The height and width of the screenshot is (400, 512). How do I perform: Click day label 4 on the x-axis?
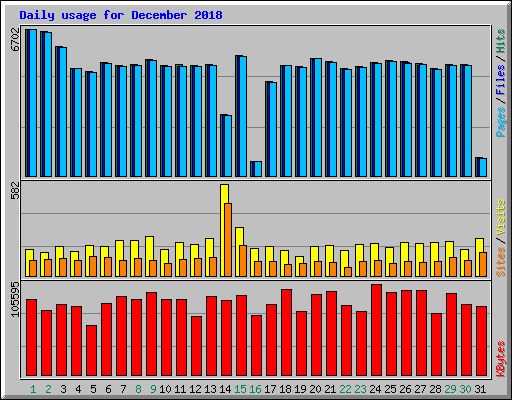[x=78, y=389]
